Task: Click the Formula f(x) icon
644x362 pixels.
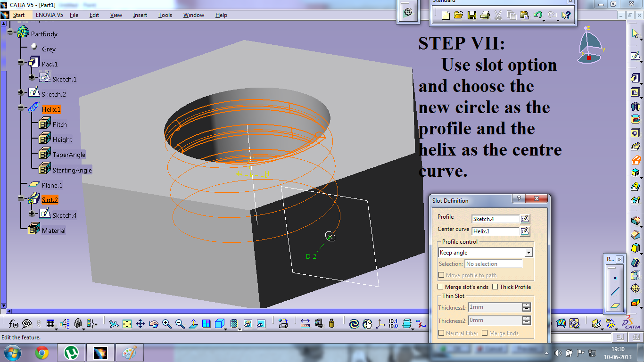Action: [x=14, y=323]
